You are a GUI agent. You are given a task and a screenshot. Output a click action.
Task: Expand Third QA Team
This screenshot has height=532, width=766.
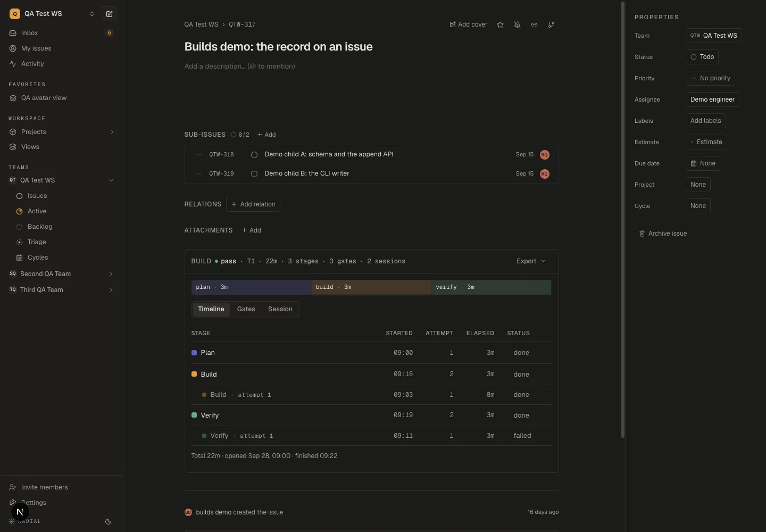coord(111,290)
